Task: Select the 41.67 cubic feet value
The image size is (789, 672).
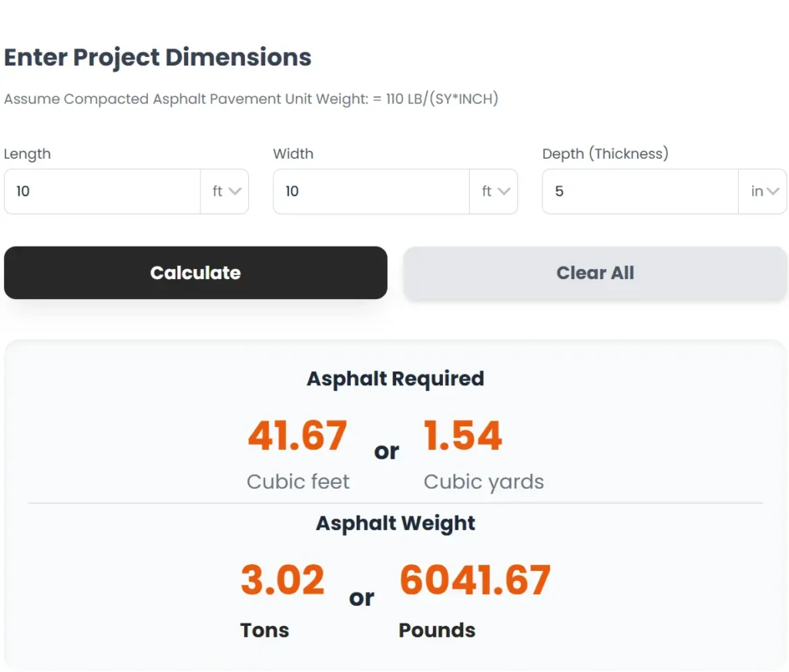Action: (297, 435)
